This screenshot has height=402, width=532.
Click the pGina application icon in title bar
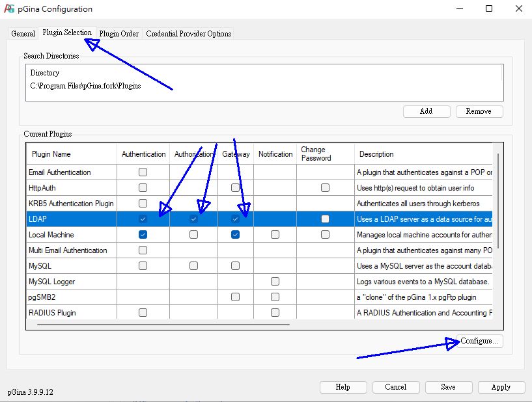click(x=10, y=9)
